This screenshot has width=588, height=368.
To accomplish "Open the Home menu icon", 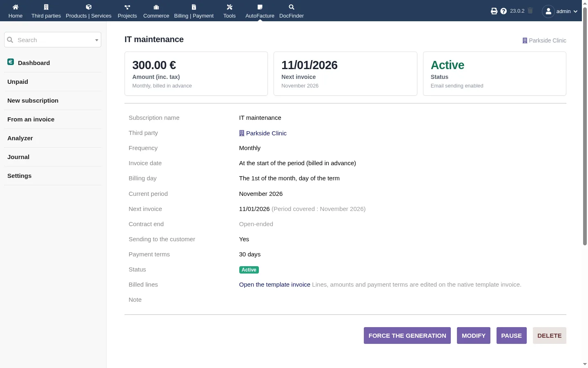I will (16, 7).
